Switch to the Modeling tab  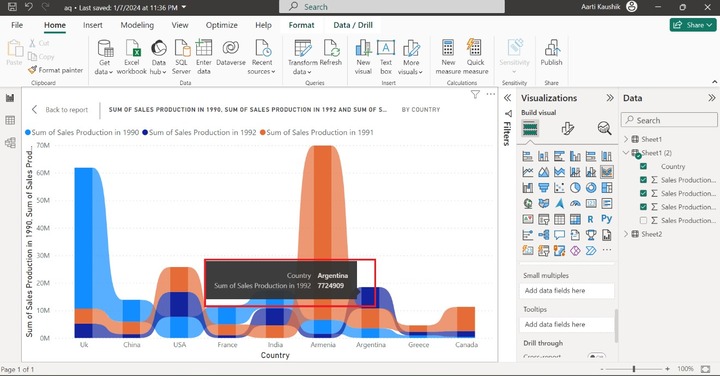click(137, 25)
